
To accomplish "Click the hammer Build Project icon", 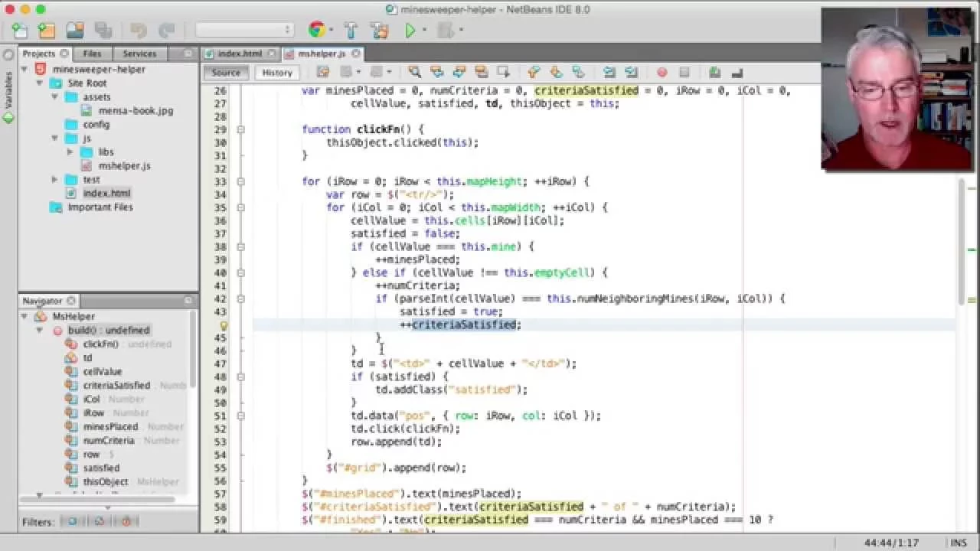I will pos(351,31).
